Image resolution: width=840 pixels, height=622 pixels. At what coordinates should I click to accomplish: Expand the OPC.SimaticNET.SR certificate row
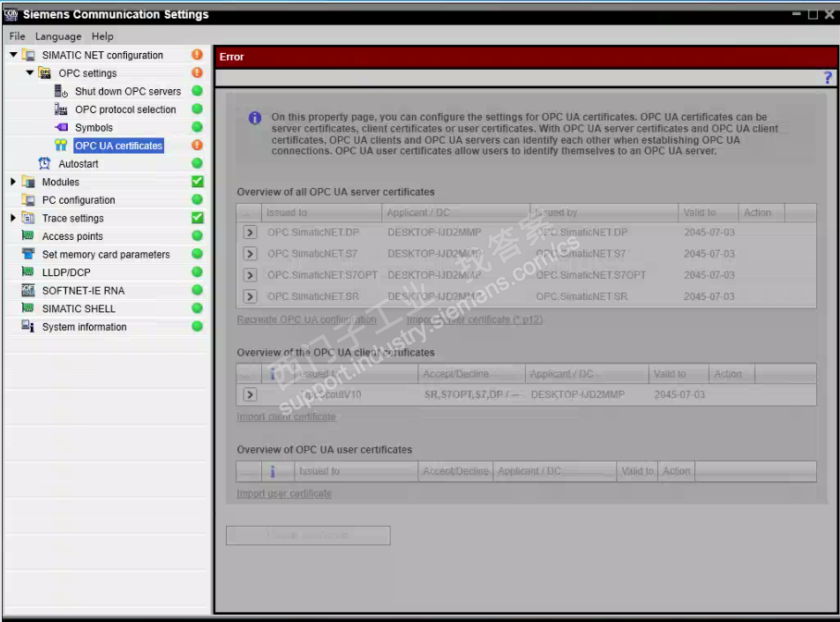[250, 296]
